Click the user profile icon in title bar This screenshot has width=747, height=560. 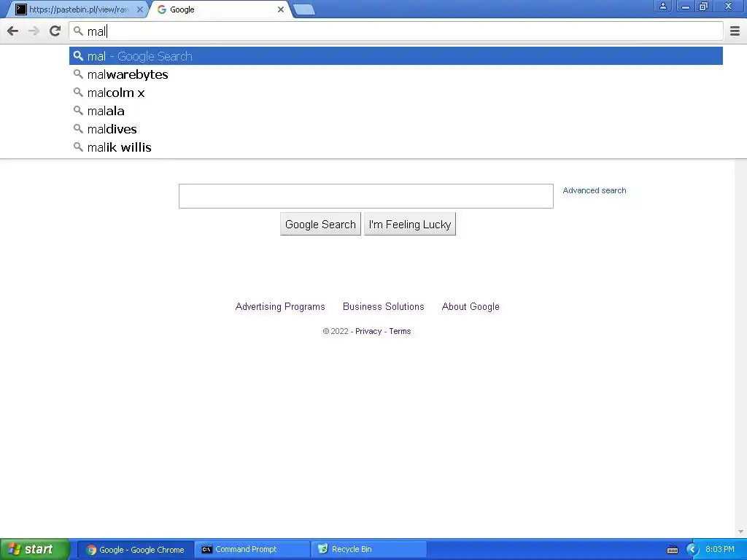click(x=662, y=6)
